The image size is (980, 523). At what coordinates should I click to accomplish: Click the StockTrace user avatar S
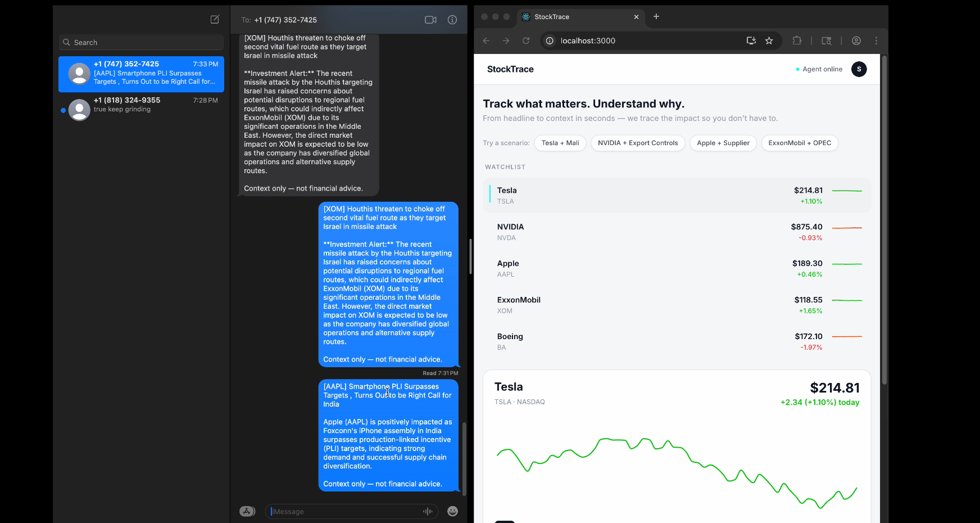(859, 69)
